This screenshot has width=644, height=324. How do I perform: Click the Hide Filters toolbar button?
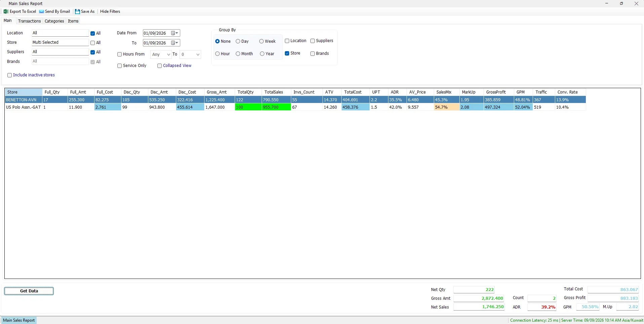tap(110, 11)
